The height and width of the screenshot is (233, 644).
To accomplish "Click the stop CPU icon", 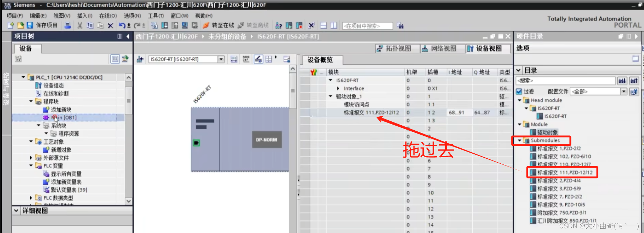I will (x=299, y=25).
